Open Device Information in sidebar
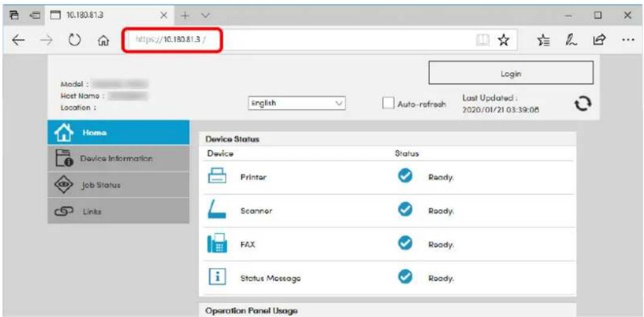Viewport: 644px width, 317px height. click(x=119, y=158)
